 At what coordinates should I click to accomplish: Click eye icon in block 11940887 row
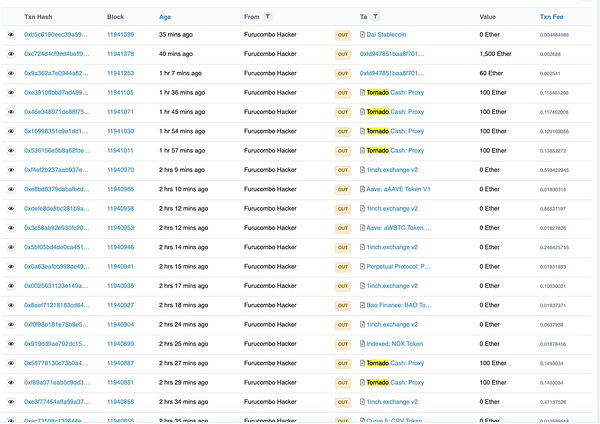(11, 363)
